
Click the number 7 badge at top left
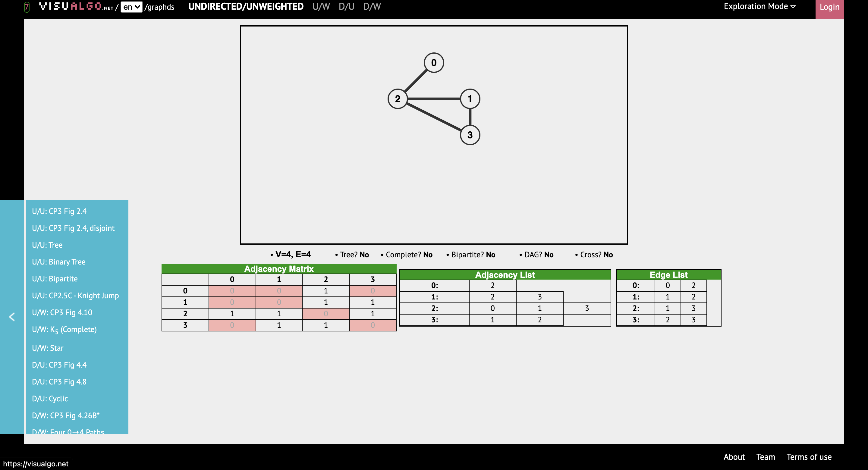pos(26,6)
